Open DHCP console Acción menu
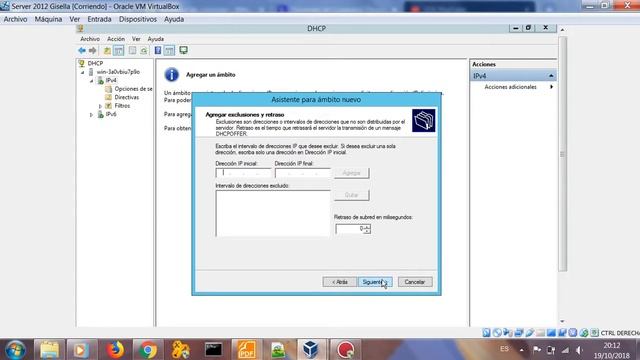 pos(116,39)
